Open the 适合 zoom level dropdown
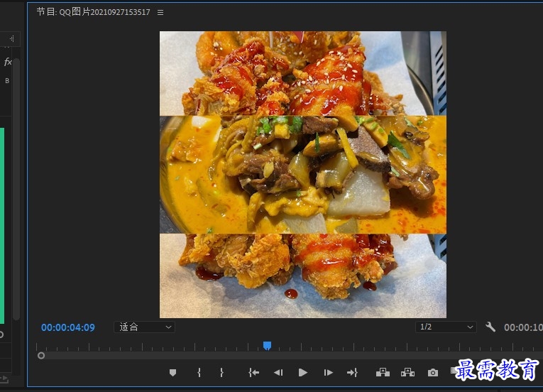This screenshot has height=392, width=543. [144, 327]
